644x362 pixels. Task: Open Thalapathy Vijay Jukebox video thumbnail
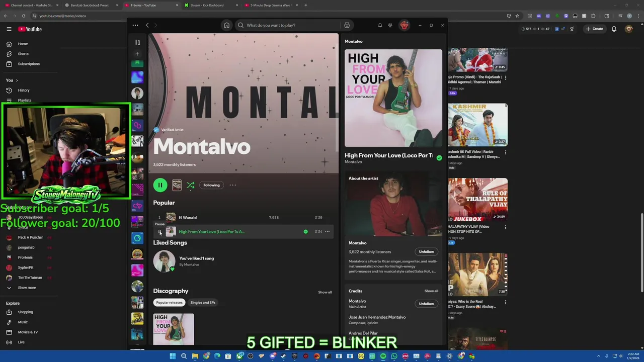click(x=478, y=200)
